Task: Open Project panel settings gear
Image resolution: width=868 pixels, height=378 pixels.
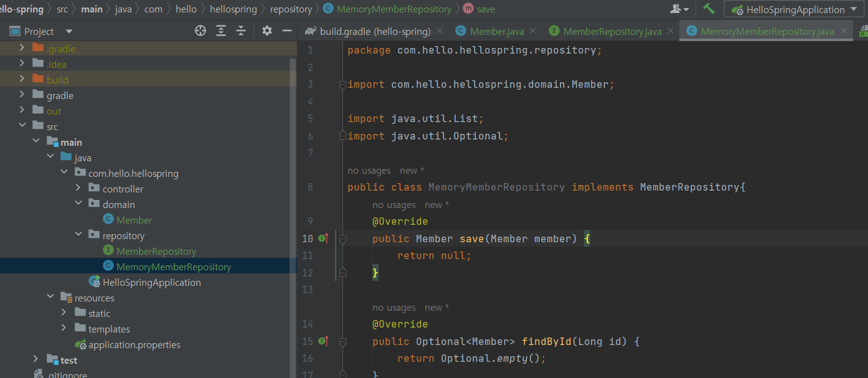Action: coord(267,31)
